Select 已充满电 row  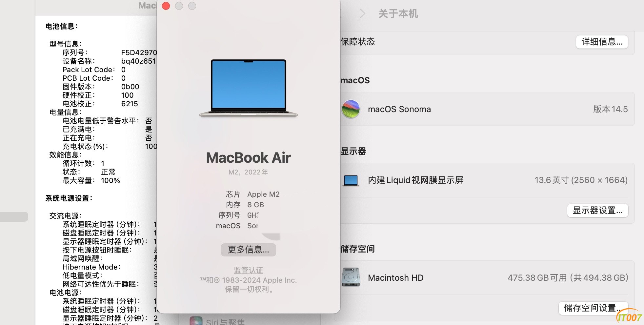108,129
